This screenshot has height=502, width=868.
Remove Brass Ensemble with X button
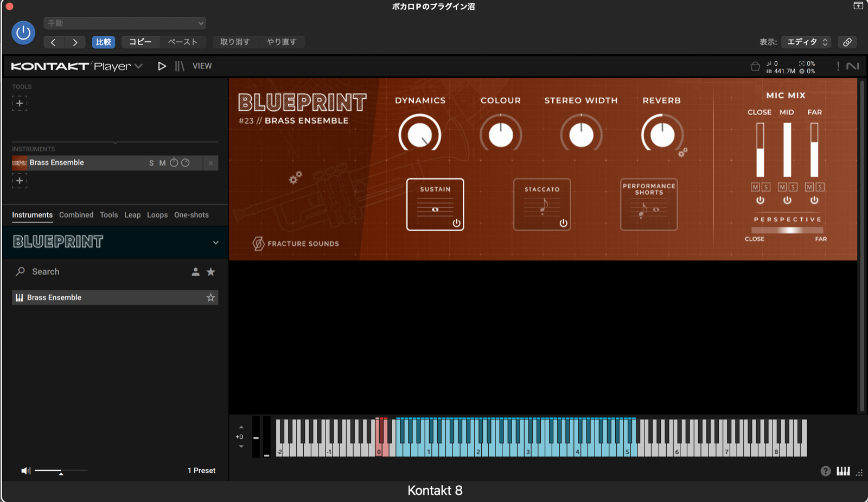210,163
